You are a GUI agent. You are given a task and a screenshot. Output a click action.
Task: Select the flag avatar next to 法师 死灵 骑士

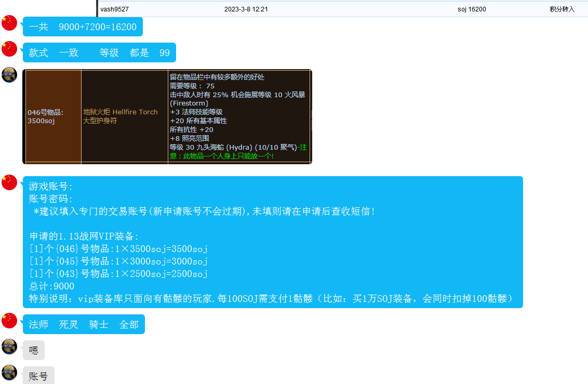click(x=9, y=321)
